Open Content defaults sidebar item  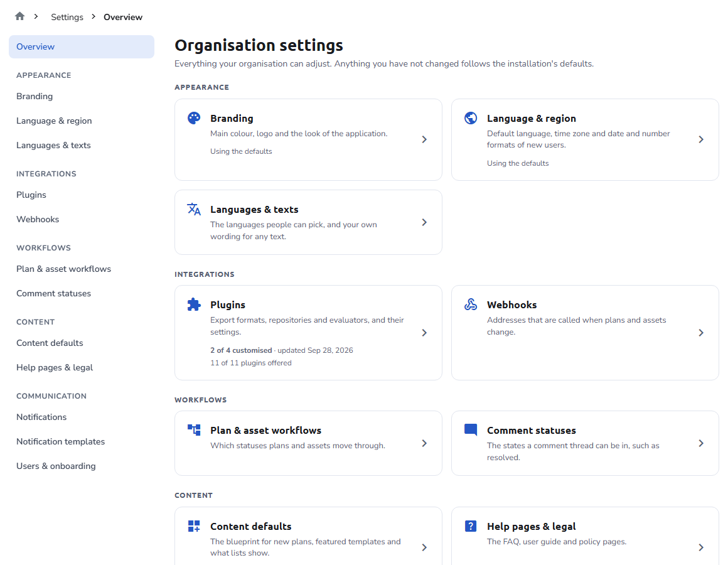(x=81, y=343)
